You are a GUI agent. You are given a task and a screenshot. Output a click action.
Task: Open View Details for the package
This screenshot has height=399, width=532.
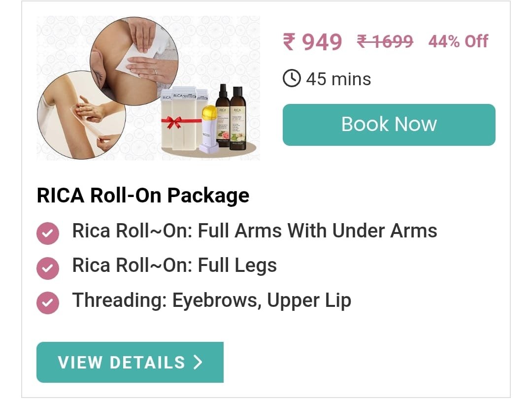(x=130, y=362)
